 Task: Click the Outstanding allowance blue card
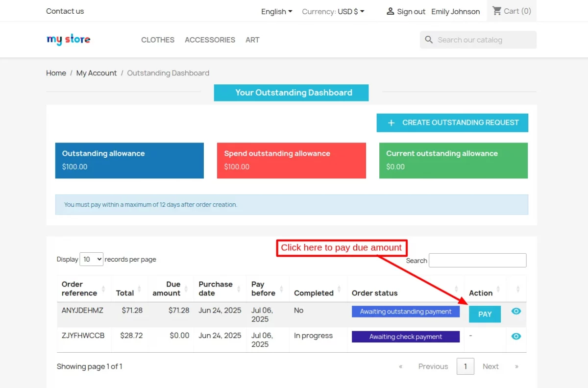pyautogui.click(x=129, y=161)
